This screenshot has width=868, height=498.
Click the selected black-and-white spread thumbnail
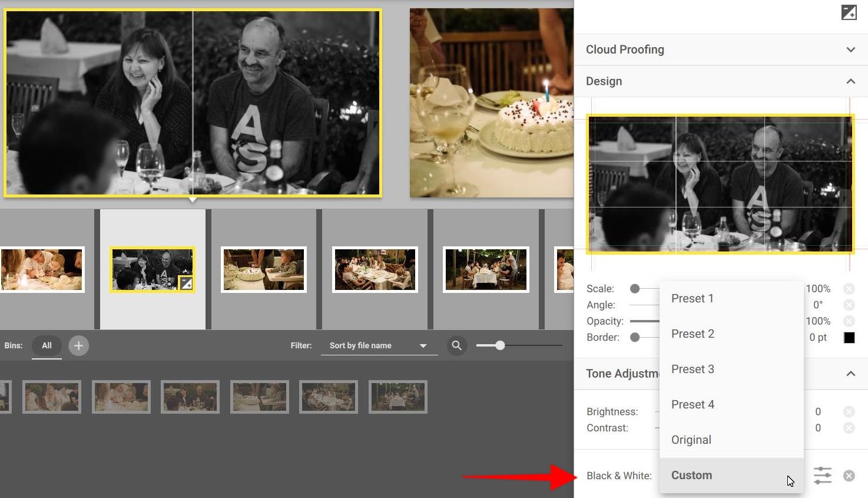click(153, 269)
